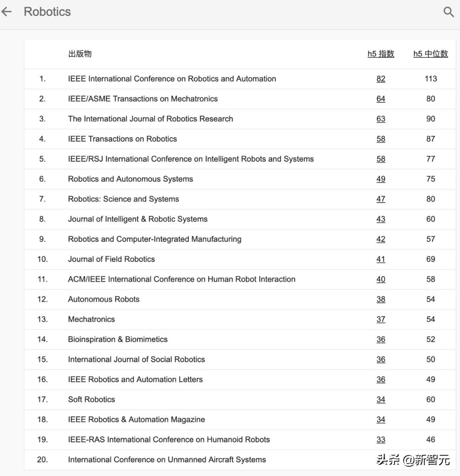This screenshot has width=460, height=476.
Task: Click the 出版物 column header
Action: click(79, 54)
